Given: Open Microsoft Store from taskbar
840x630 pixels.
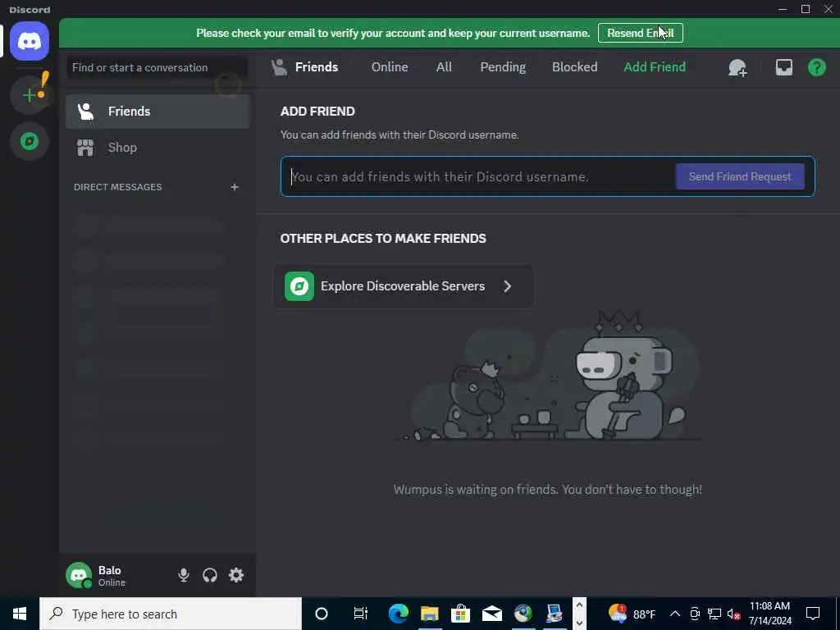Looking at the screenshot, I should (460, 614).
